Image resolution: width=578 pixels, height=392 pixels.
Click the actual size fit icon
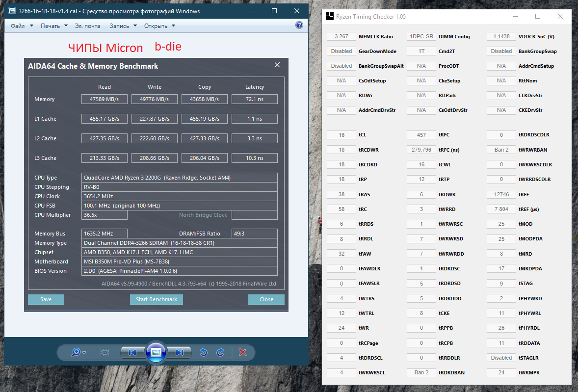coord(105,353)
